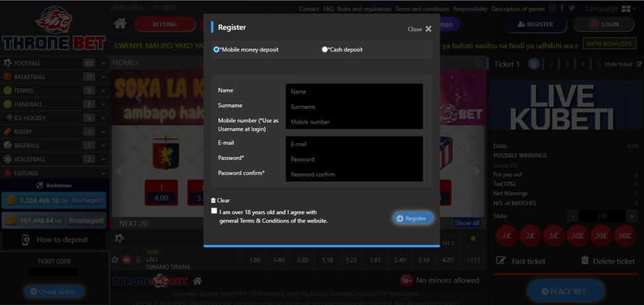The height and width of the screenshot is (305, 644).
Task: Click the trash icon for Delete ticket
Action: click(585, 260)
